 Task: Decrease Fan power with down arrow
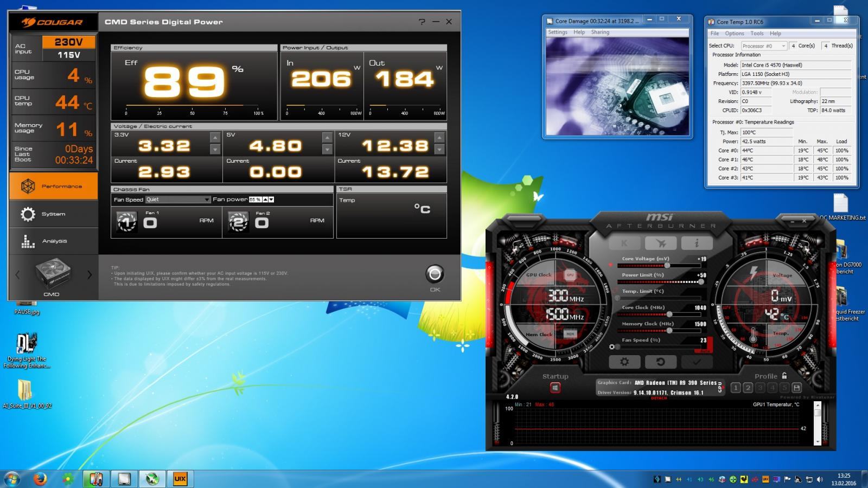coord(271,200)
